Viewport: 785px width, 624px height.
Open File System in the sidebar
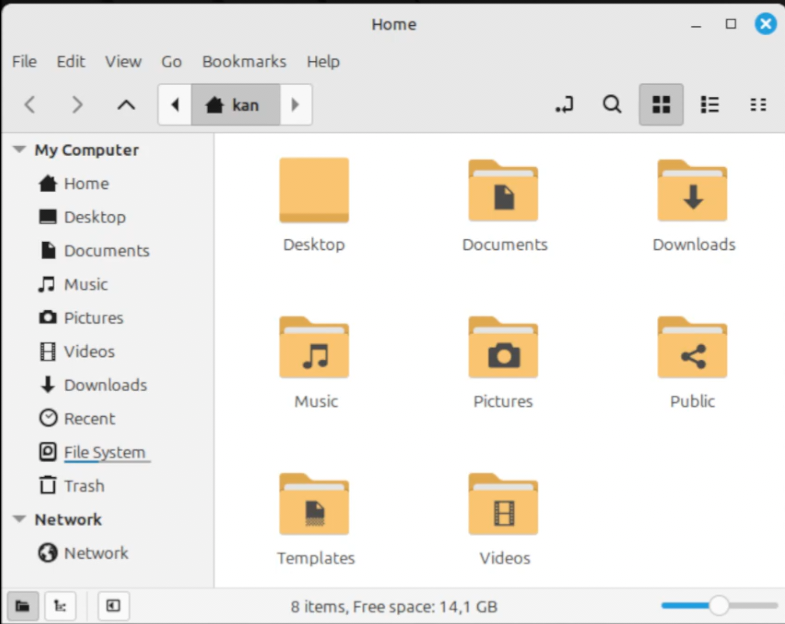click(x=93, y=452)
